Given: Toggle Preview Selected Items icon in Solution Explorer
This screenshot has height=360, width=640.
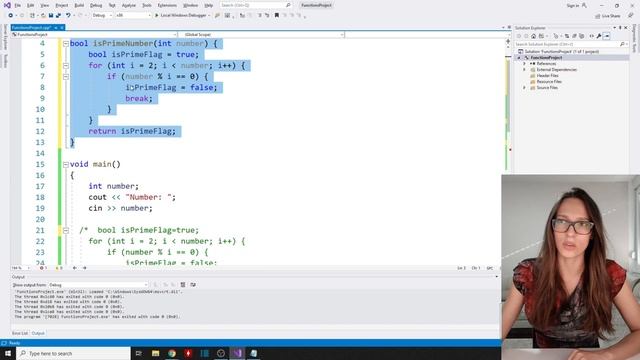Looking at the screenshot, I should pos(607,36).
